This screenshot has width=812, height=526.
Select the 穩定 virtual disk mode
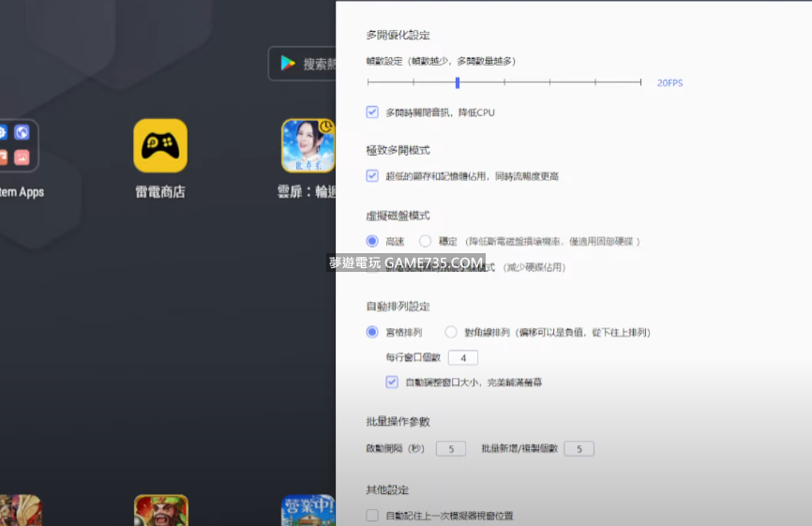pos(425,241)
